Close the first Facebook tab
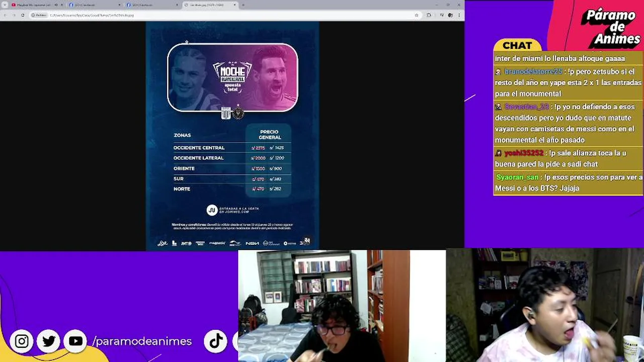The height and width of the screenshot is (362, 644). pyautogui.click(x=119, y=5)
